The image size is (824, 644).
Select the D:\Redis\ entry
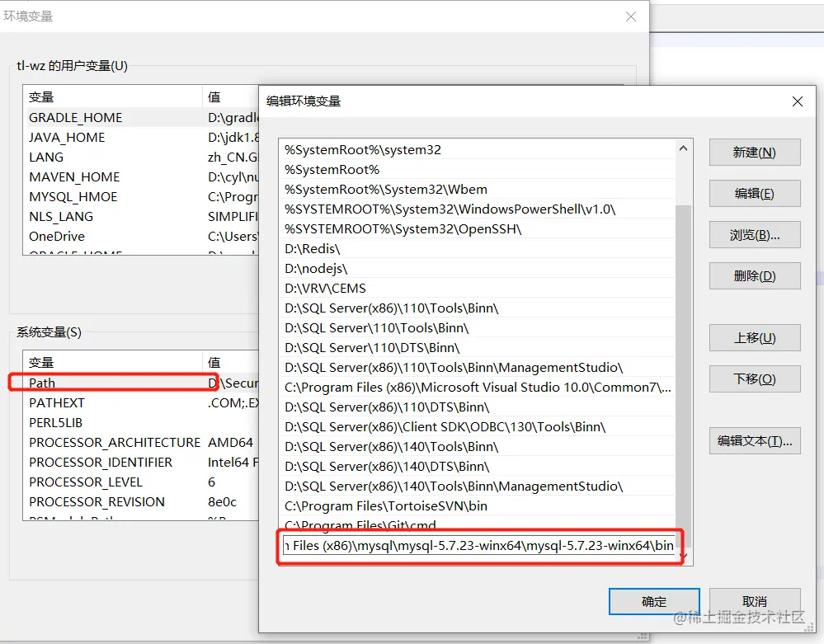pyautogui.click(x=478, y=248)
